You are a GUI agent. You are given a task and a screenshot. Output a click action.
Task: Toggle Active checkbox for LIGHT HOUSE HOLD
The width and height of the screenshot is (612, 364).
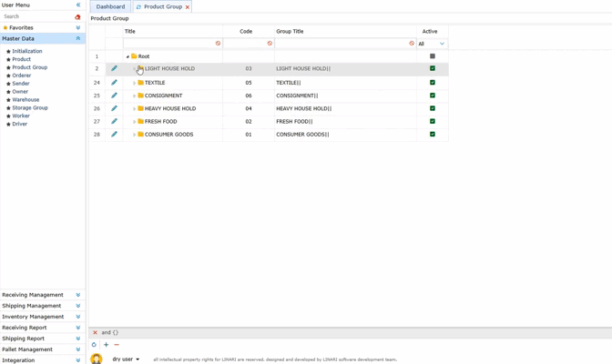pos(433,68)
